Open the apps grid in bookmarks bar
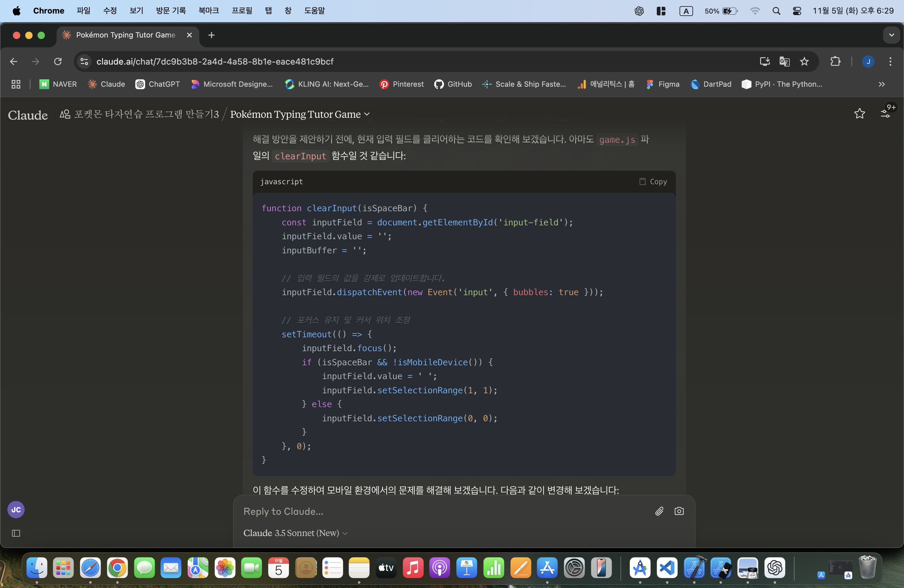904x588 pixels. pyautogui.click(x=16, y=84)
